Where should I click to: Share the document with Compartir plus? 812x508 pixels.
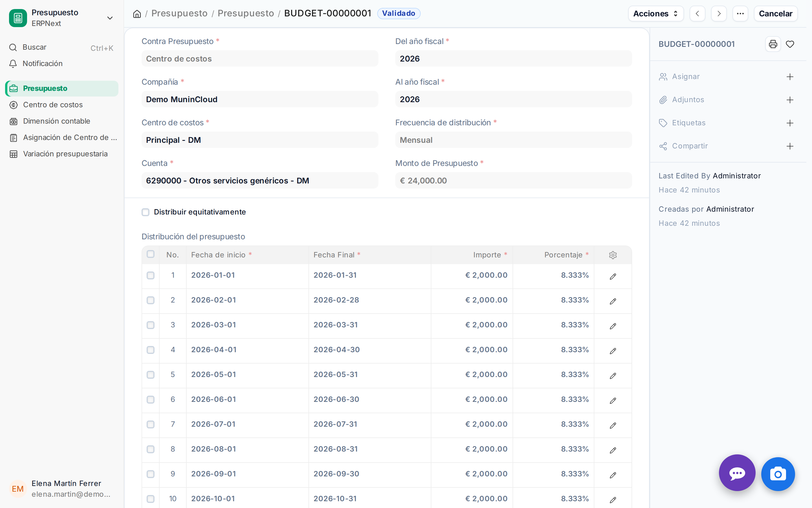coord(790,146)
